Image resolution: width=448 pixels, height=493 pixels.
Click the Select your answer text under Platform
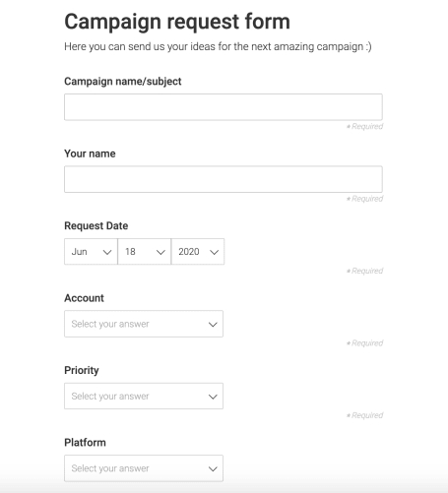(110, 468)
